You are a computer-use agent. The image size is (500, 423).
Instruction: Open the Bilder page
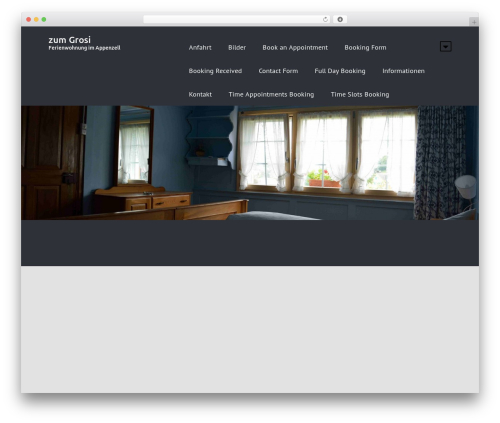pyautogui.click(x=237, y=48)
